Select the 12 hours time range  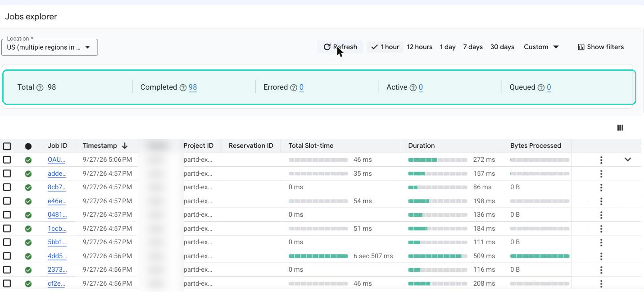point(419,47)
